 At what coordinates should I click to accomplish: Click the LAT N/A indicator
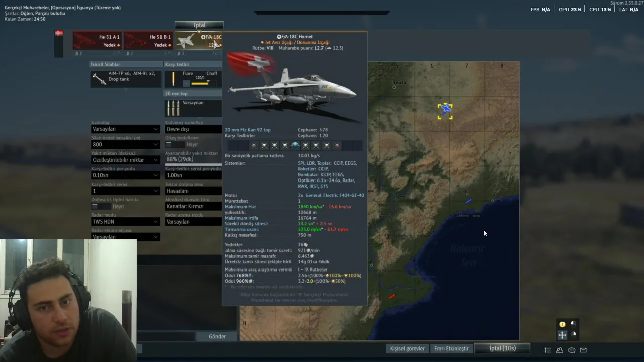[629, 10]
